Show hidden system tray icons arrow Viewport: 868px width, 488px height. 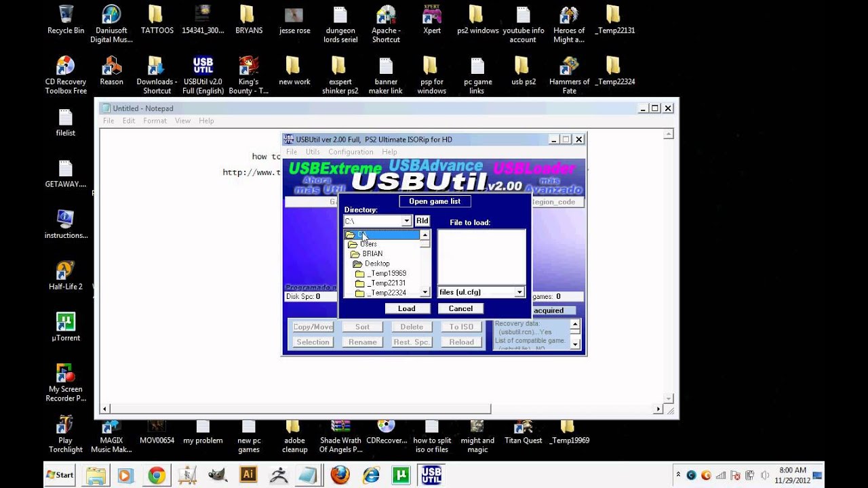click(678, 474)
